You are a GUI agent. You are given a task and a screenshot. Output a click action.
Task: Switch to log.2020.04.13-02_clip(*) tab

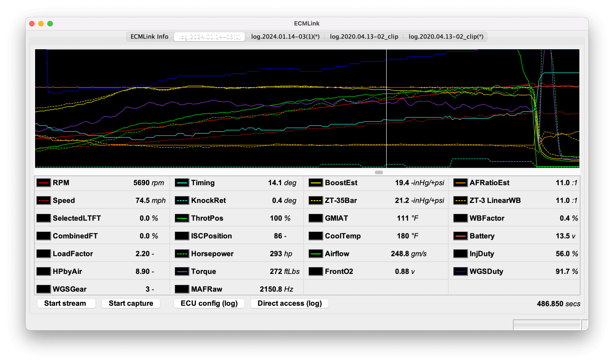pos(446,37)
